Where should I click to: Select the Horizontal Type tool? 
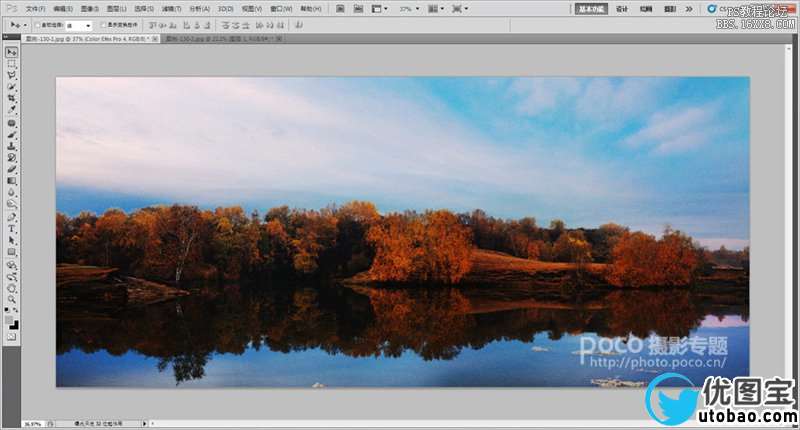[11, 229]
